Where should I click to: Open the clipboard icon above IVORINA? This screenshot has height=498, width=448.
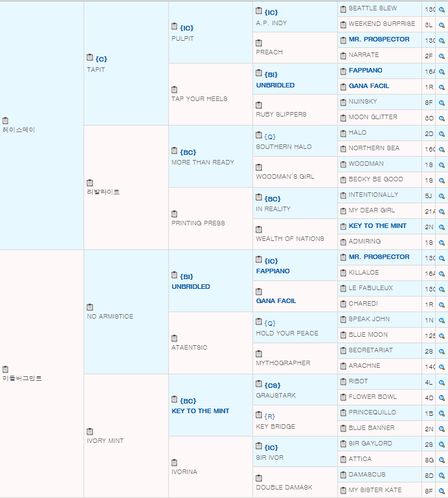(x=174, y=463)
